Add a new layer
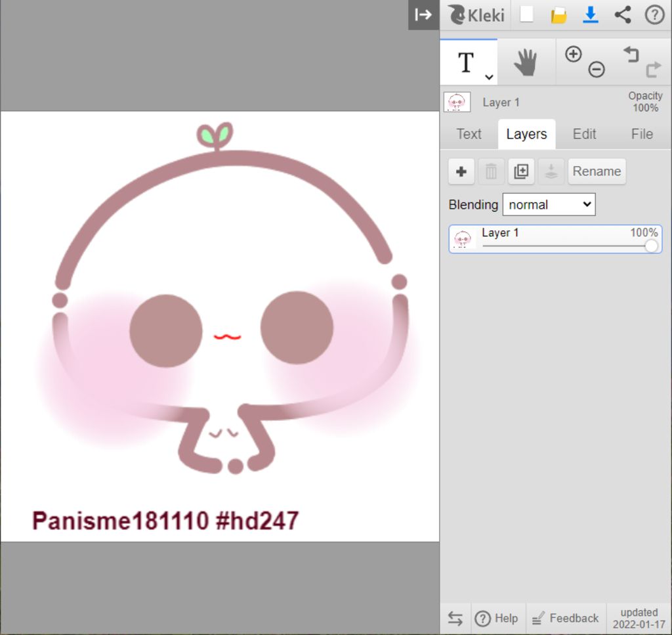The image size is (672, 635). pos(461,171)
